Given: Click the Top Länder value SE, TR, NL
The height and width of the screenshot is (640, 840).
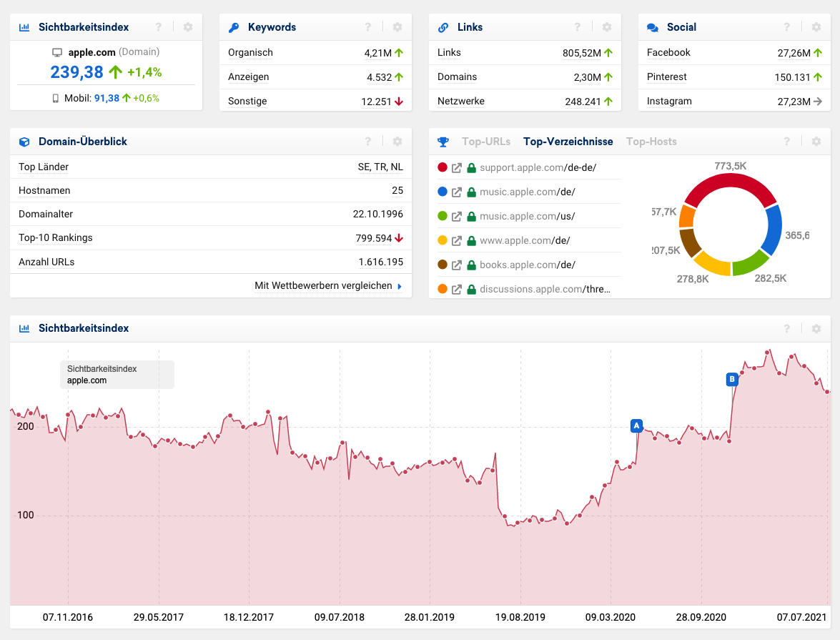Looking at the screenshot, I should coord(380,167).
